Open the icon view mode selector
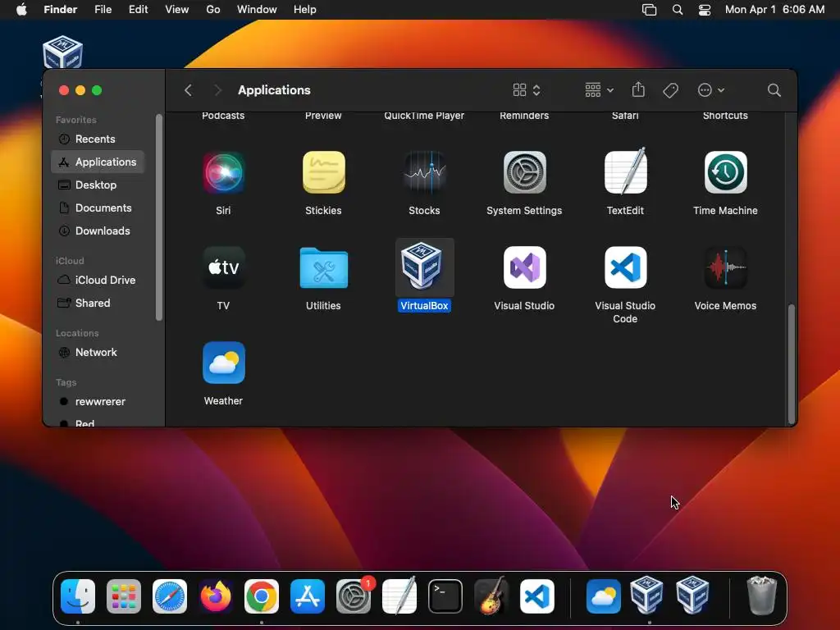The image size is (840, 630). coord(527,90)
